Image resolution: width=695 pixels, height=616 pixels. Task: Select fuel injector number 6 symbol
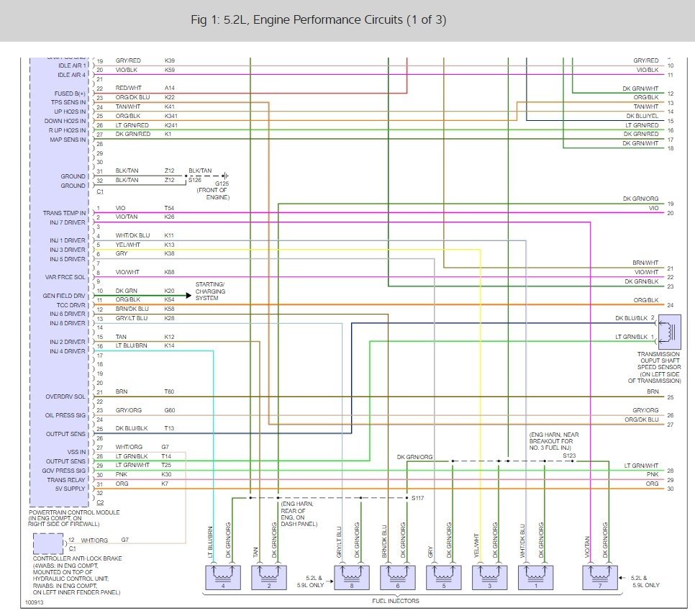pyautogui.click(x=398, y=577)
